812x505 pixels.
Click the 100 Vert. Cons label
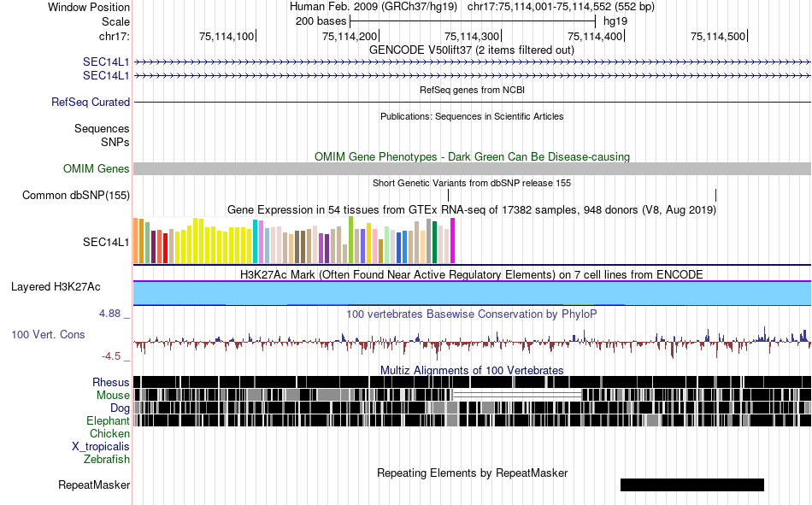pyautogui.click(x=48, y=335)
